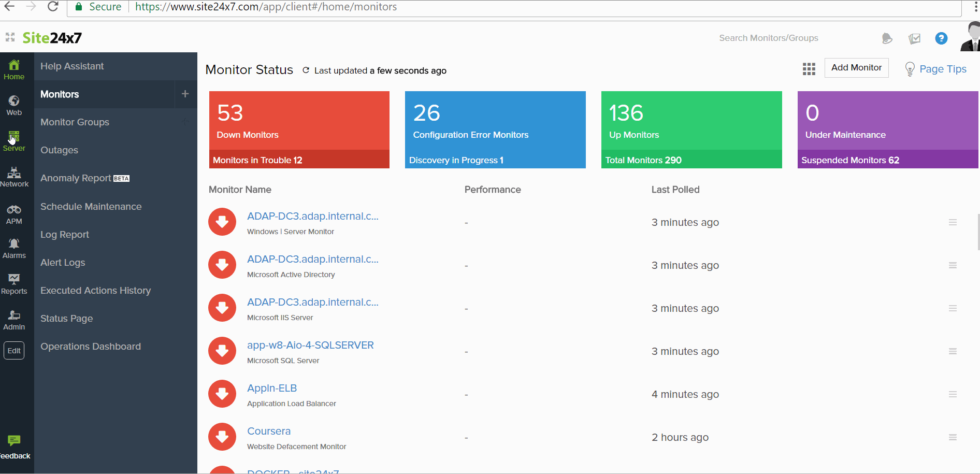Click the down status icon for Coursera
980x474 pixels.
tap(222, 437)
